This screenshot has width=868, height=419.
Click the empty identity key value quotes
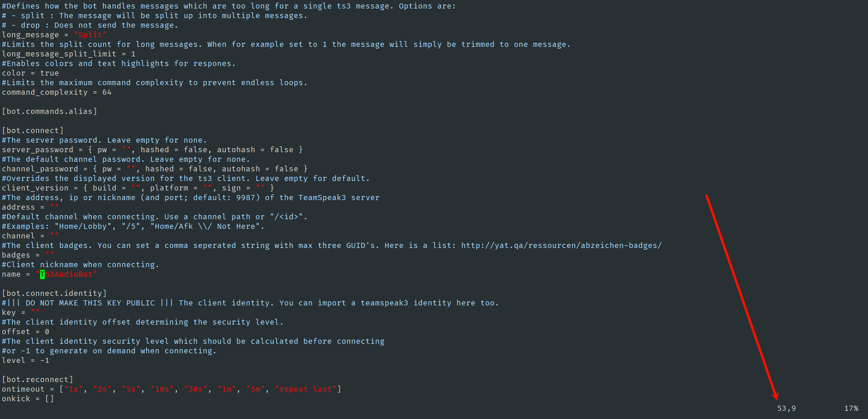[35, 313]
